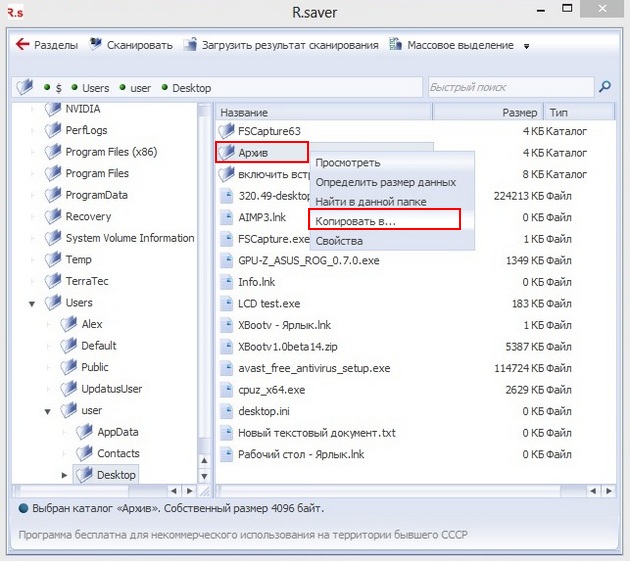Image resolution: width=630 pixels, height=561 pixels.
Task: Click the Массовое выделение icon
Action: (x=396, y=44)
